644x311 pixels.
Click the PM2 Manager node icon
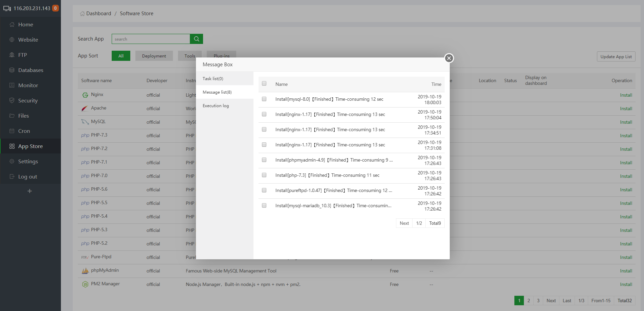[x=85, y=284]
